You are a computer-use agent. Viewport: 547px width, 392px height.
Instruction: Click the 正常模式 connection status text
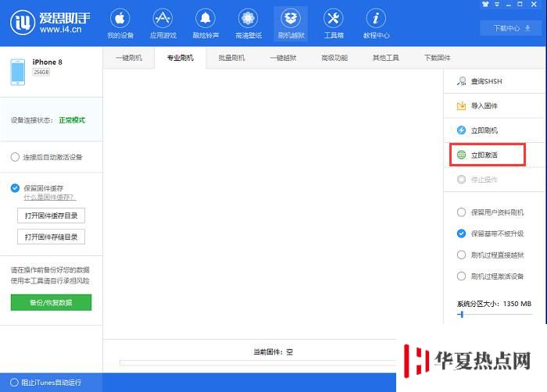72,120
